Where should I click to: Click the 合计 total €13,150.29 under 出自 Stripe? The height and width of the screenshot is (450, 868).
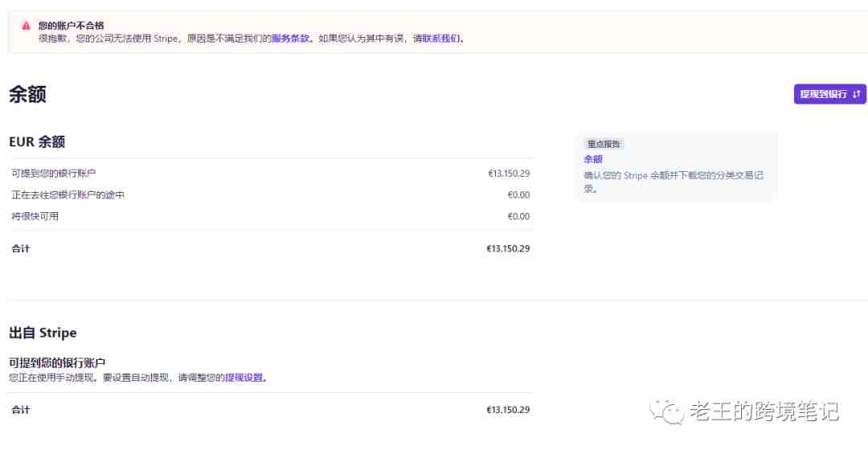pos(508,410)
